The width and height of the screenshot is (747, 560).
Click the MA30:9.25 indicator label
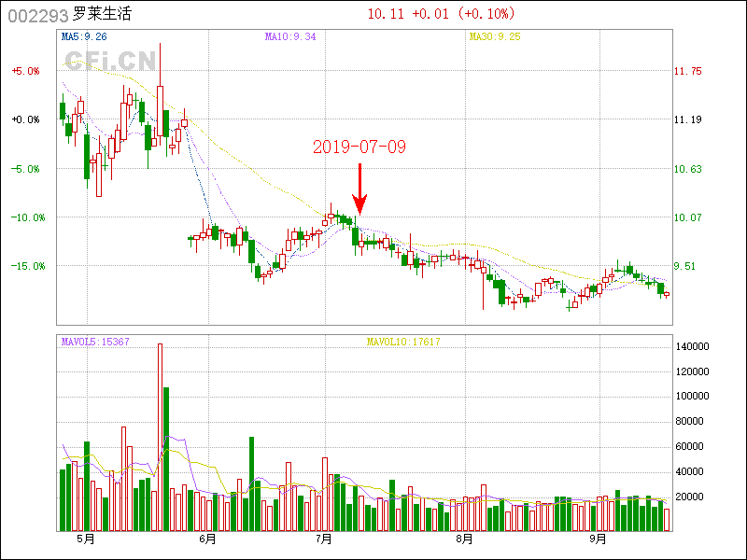point(495,36)
